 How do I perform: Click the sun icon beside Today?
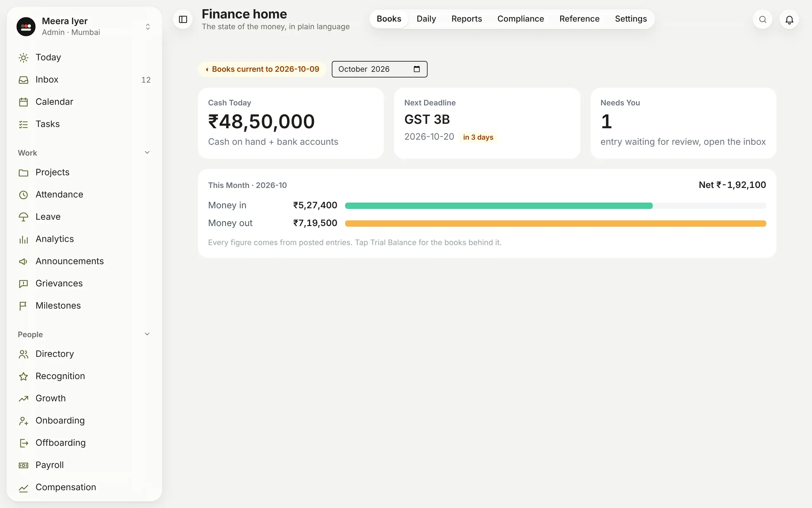(x=23, y=57)
